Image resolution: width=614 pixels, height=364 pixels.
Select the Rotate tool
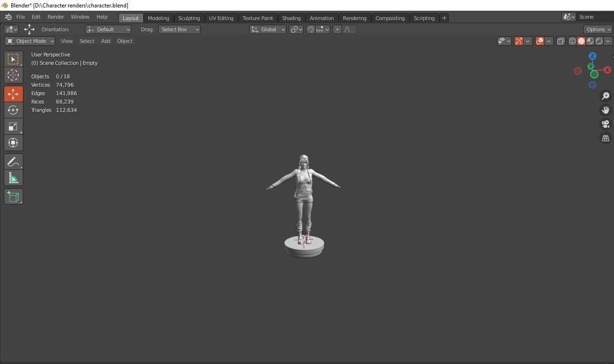coord(13,110)
